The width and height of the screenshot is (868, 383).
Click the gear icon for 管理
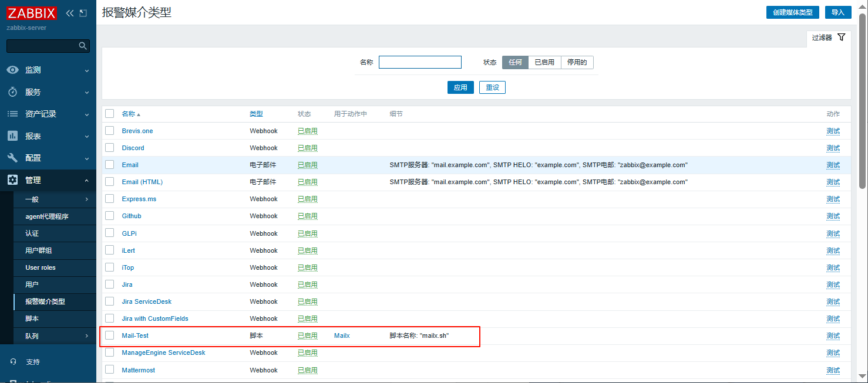12,180
